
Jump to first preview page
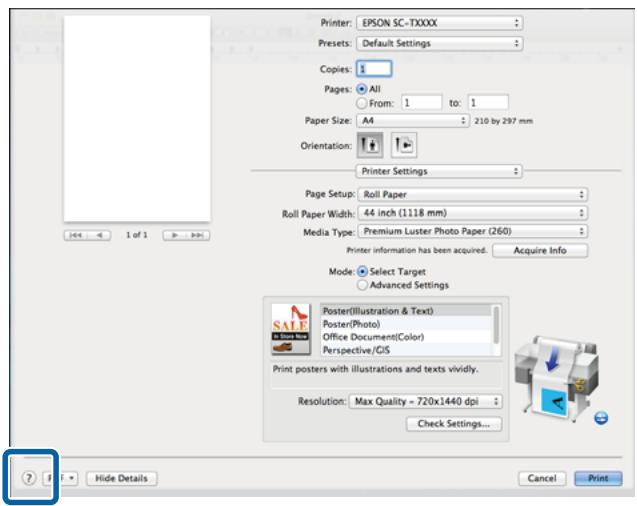coord(76,235)
